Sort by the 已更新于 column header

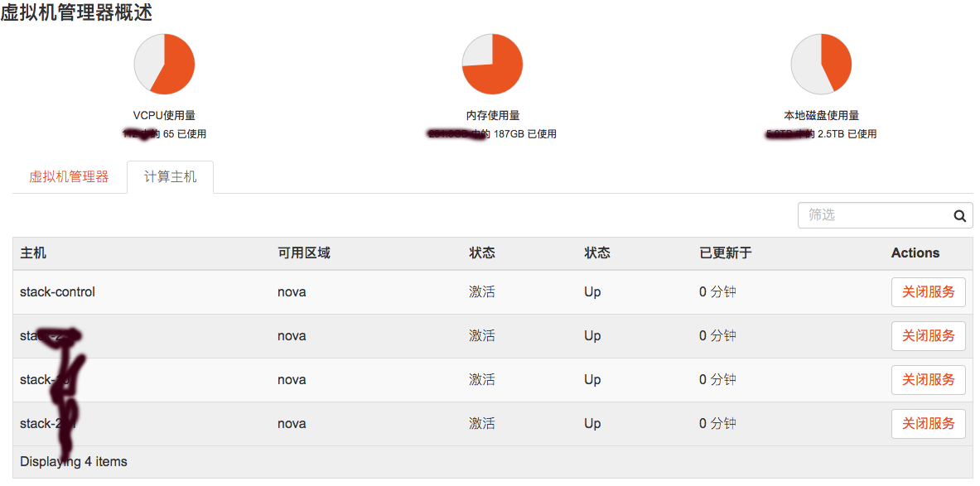[x=725, y=253]
